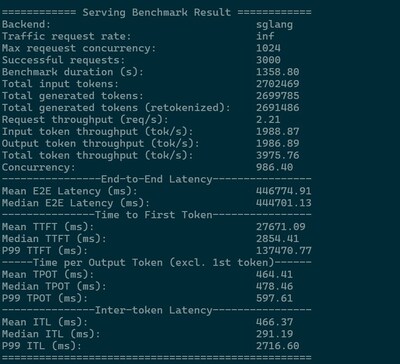Click the Traffic request rate 'inf' value

pyautogui.click(x=265, y=36)
